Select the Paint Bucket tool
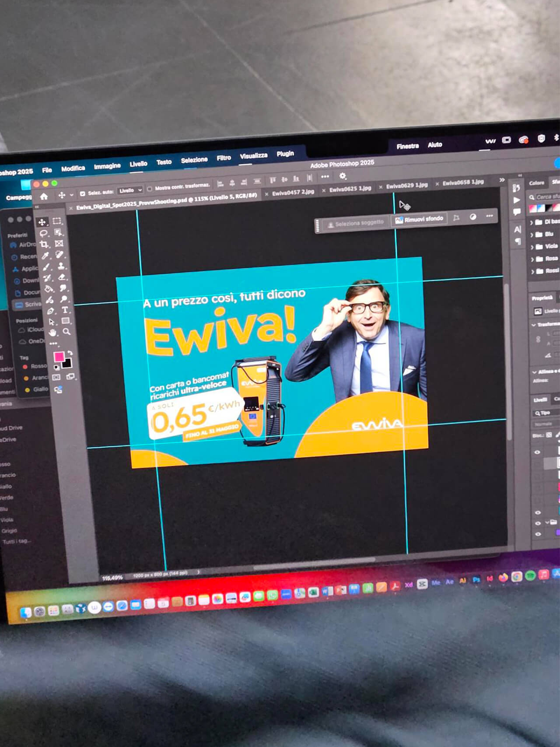This screenshot has width=560, height=747. [49, 289]
